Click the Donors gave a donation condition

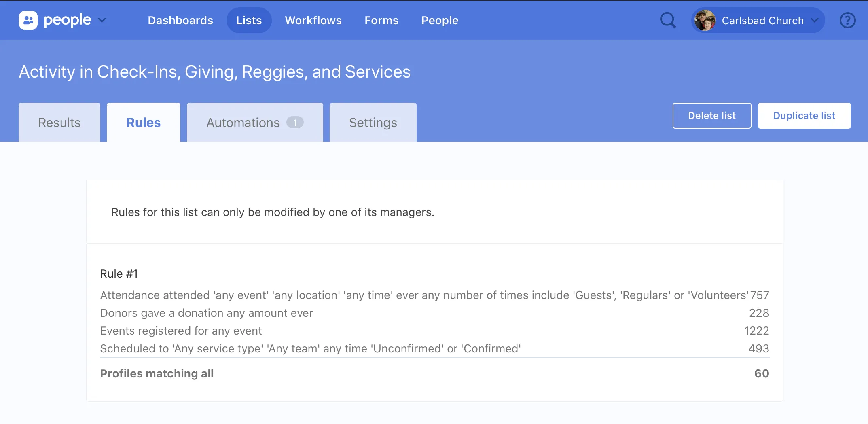point(206,313)
